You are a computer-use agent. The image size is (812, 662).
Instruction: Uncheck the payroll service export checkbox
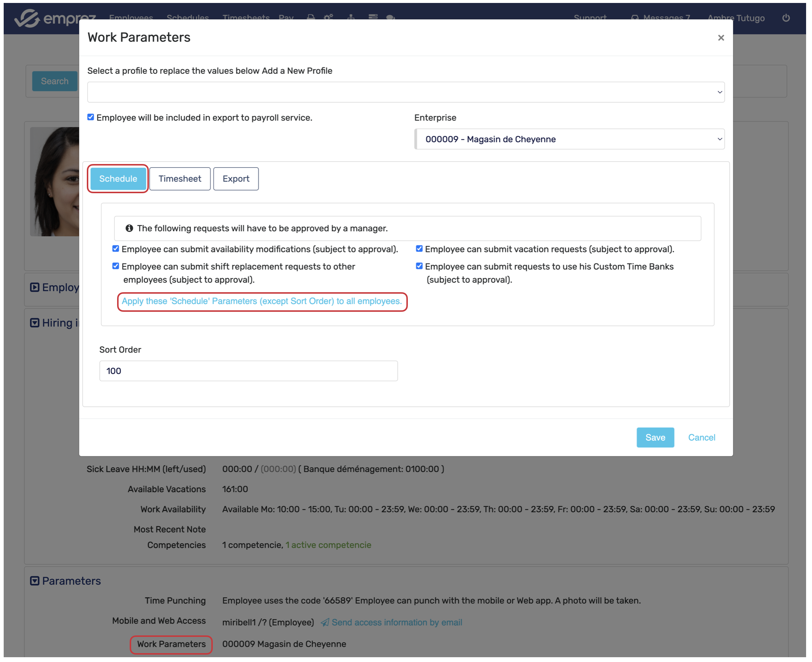pyautogui.click(x=91, y=117)
